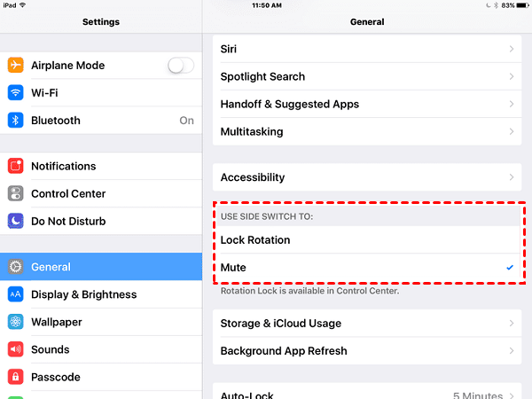
Task: Tap the Airplane Mode icon
Action: pos(16,66)
